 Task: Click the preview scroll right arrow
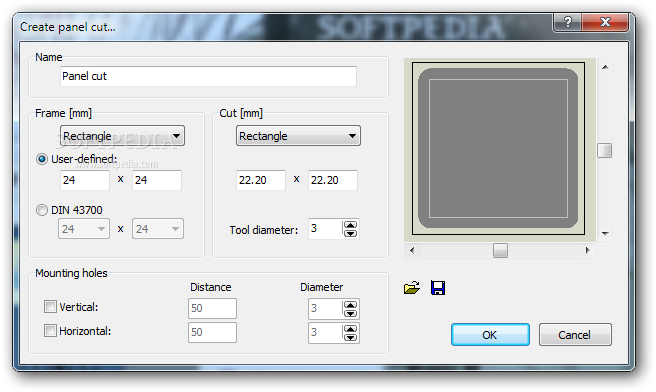(x=587, y=251)
